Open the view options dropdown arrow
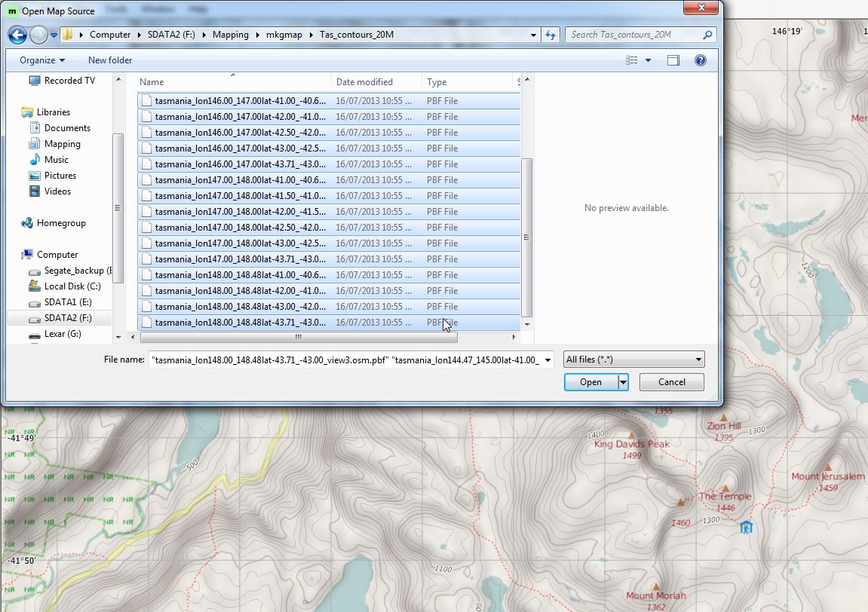Screen dimensions: 868x612 [x=648, y=60]
